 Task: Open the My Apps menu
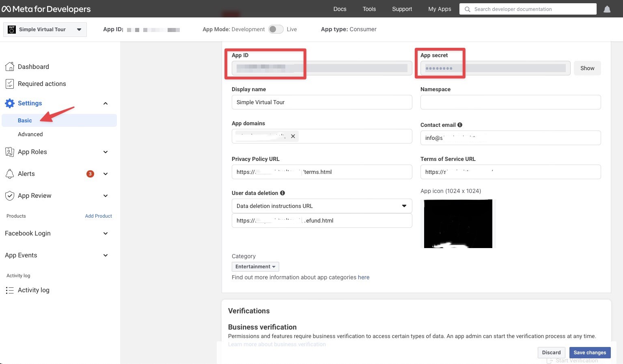point(440,9)
